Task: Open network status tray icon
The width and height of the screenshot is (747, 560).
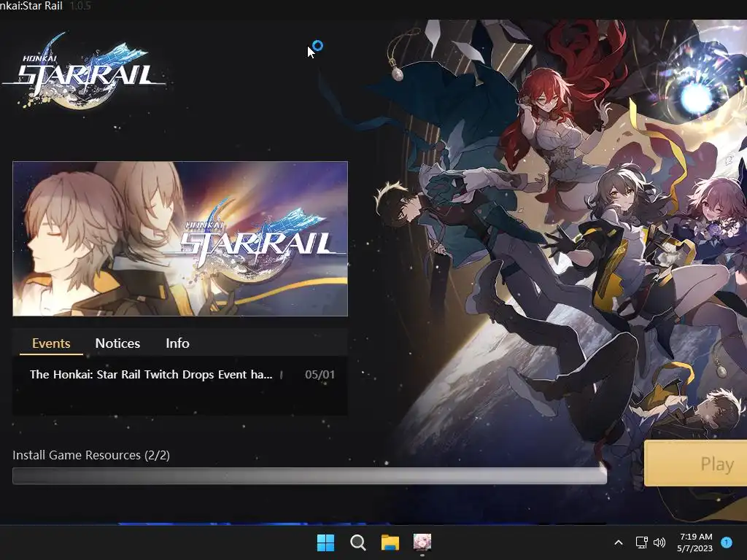Action: coord(641,542)
